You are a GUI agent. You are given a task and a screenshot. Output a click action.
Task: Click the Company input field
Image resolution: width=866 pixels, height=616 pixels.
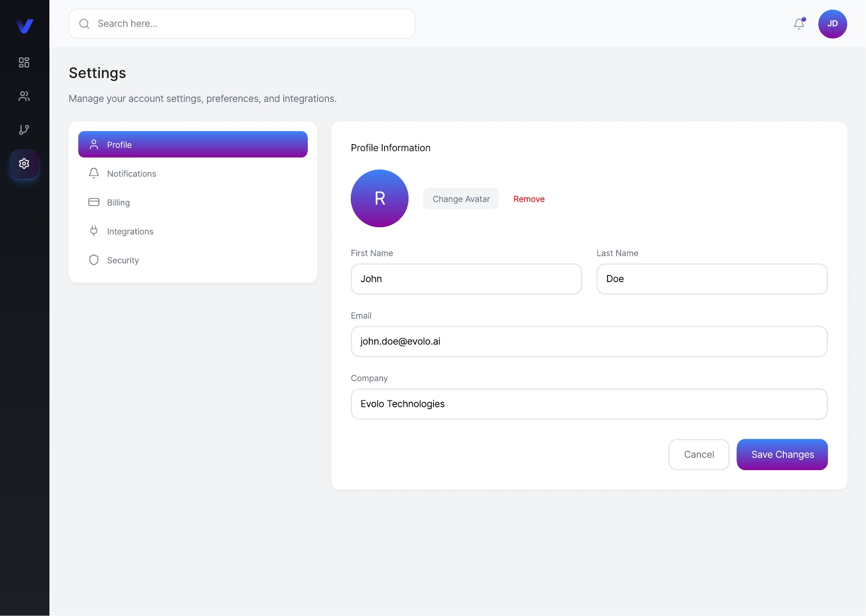[x=589, y=404]
